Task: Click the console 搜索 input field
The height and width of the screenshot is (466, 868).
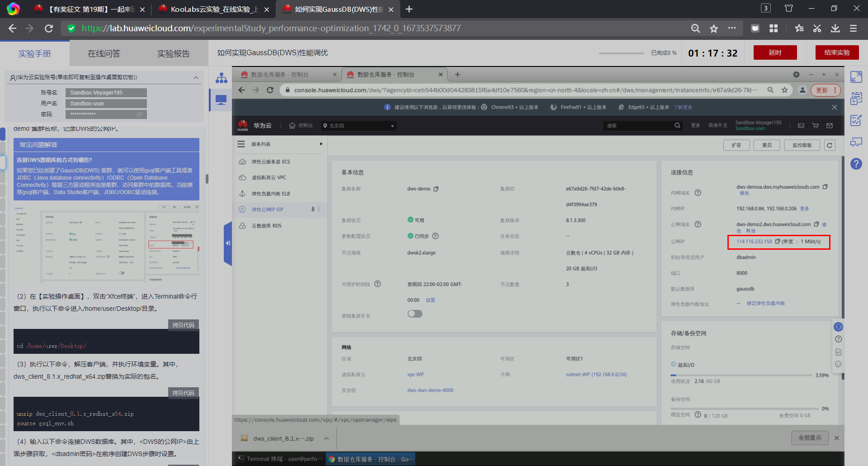Action: tap(638, 126)
